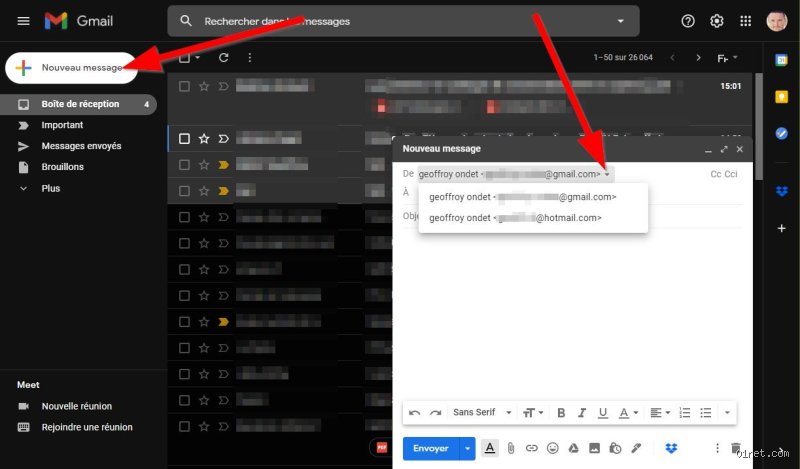Tick the checkbox of the 15:01 email
This screenshot has width=800, height=469.
184,86
